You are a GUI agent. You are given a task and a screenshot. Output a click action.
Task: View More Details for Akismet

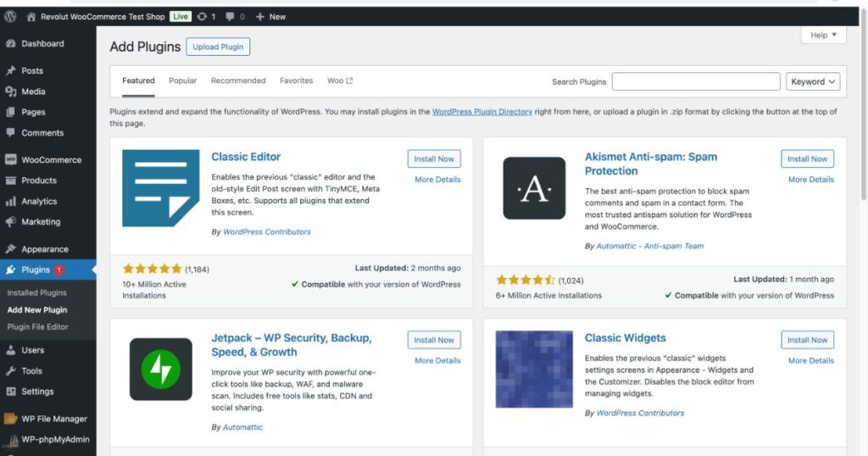tap(811, 180)
